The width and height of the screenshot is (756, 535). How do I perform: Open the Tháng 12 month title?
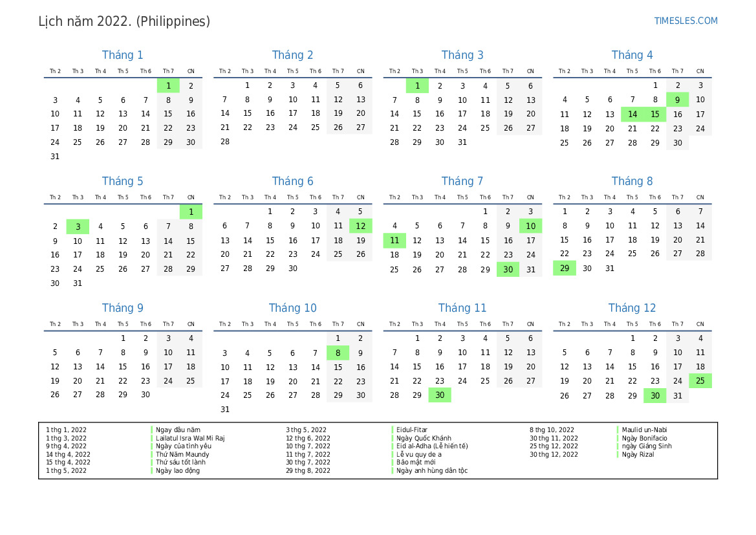coord(632,308)
